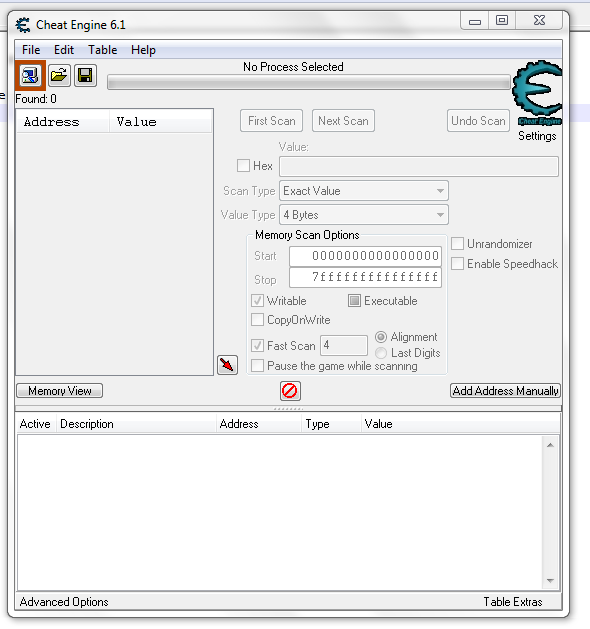Image resolution: width=590 pixels, height=629 pixels.
Task: Click the Type column header
Action: coord(331,424)
